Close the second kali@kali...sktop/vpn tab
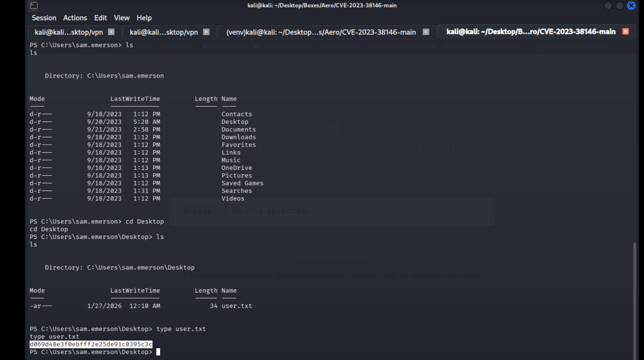 pyautogui.click(x=206, y=32)
